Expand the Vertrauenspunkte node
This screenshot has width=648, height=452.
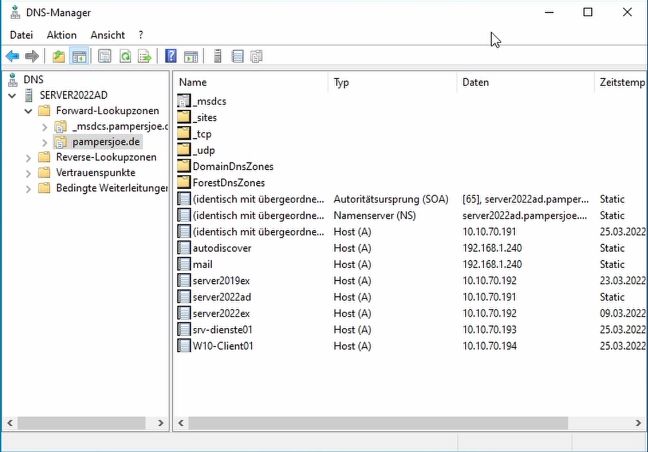pyautogui.click(x=28, y=174)
